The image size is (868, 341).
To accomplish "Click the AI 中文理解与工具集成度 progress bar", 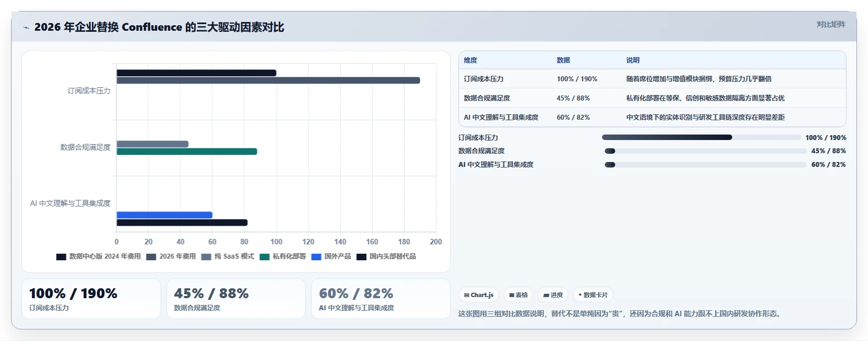I will click(705, 165).
